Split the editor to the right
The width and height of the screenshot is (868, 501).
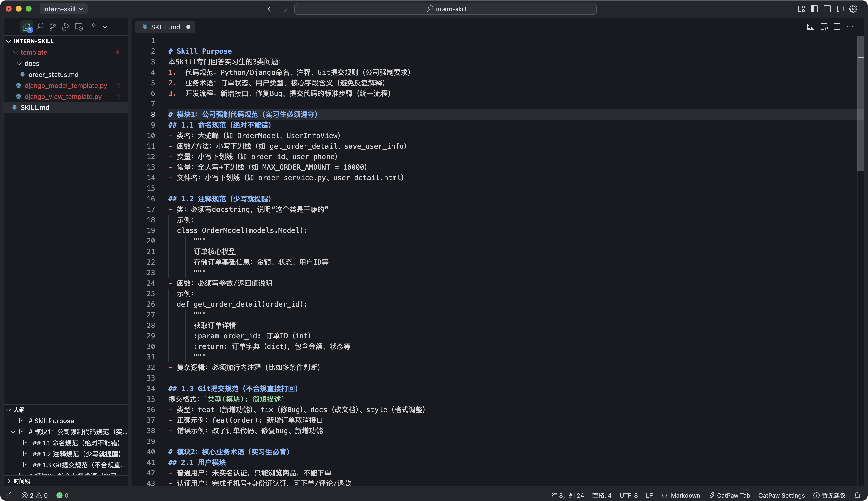click(x=837, y=27)
